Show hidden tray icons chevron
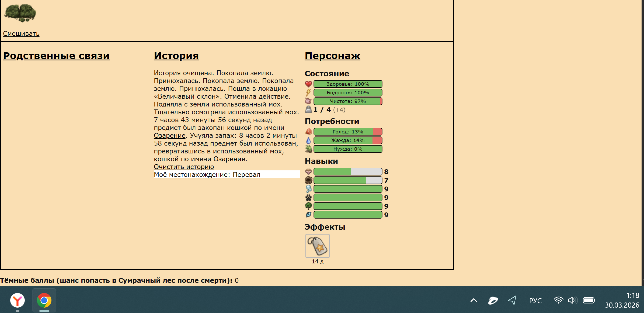The height and width of the screenshot is (313, 644). click(x=474, y=300)
